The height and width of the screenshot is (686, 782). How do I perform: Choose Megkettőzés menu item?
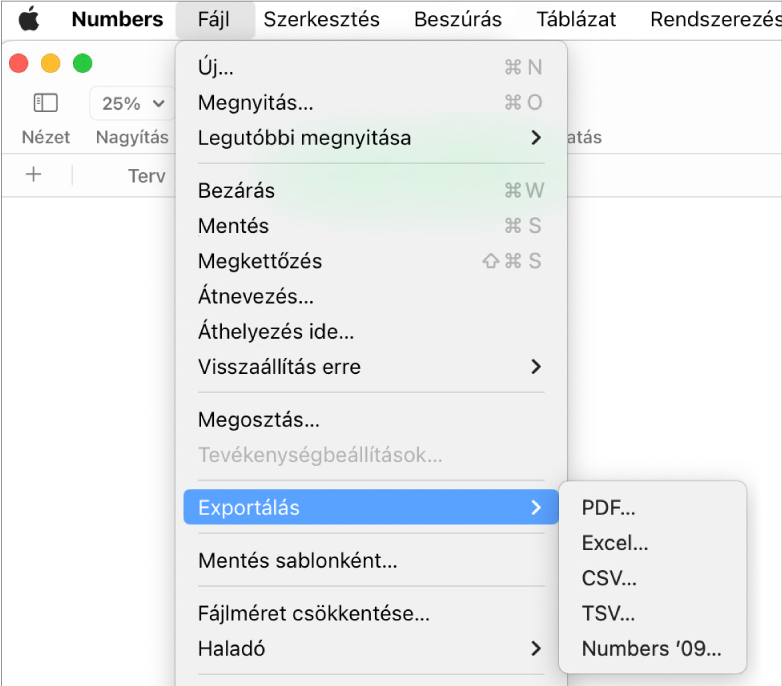pyautogui.click(x=371, y=261)
